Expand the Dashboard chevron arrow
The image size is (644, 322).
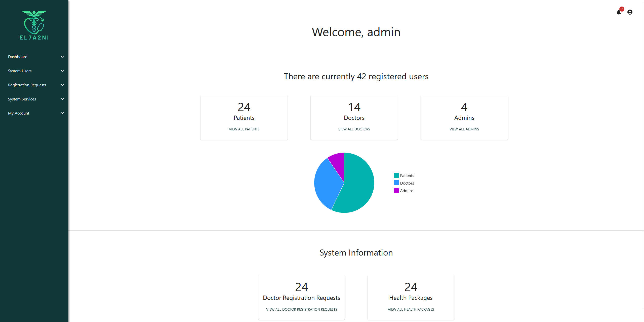coord(62,57)
